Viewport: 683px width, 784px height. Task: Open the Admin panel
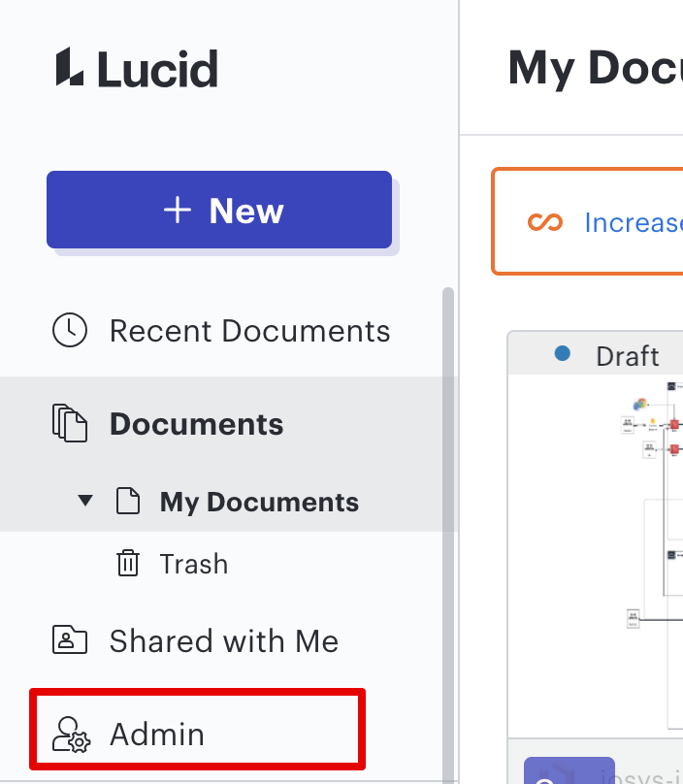click(x=198, y=729)
